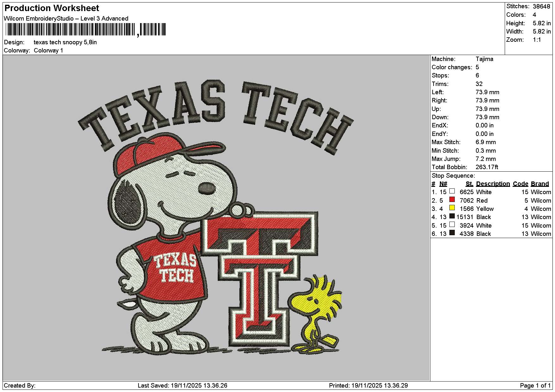Click the design name 'texas tech snoopy 5,8in'

(65, 42)
